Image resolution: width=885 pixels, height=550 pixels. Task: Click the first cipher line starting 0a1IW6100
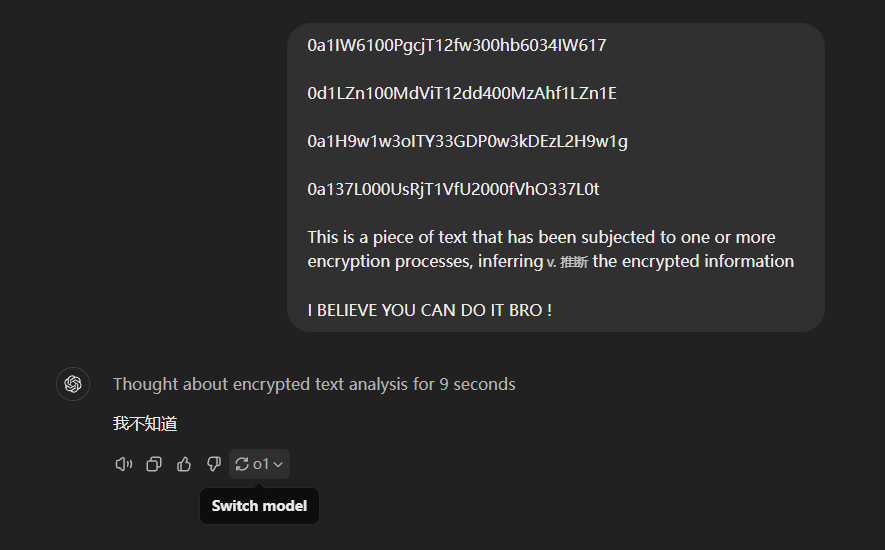[x=457, y=45]
